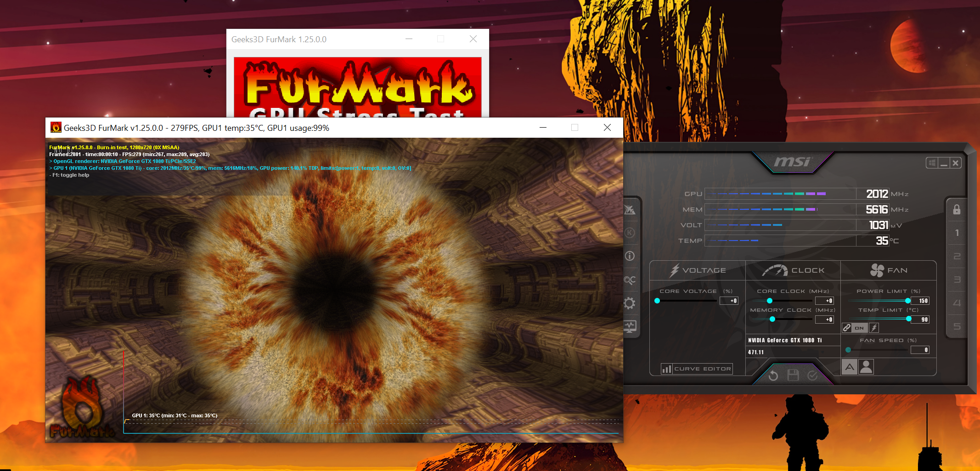Click the MSI logo at top
The height and width of the screenshot is (471, 980).
793,162
